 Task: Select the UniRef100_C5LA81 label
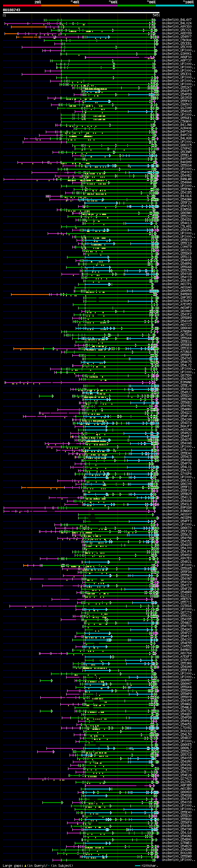[x=177, y=226]
